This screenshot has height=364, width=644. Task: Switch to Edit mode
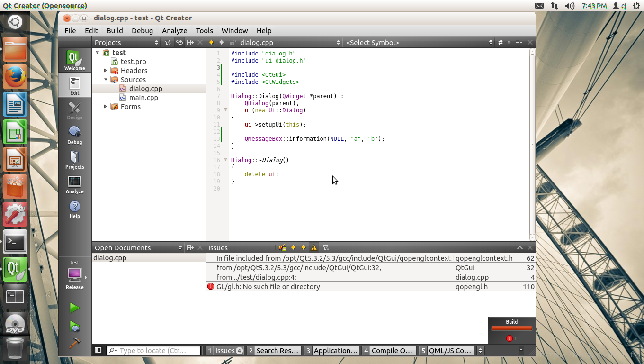click(75, 85)
